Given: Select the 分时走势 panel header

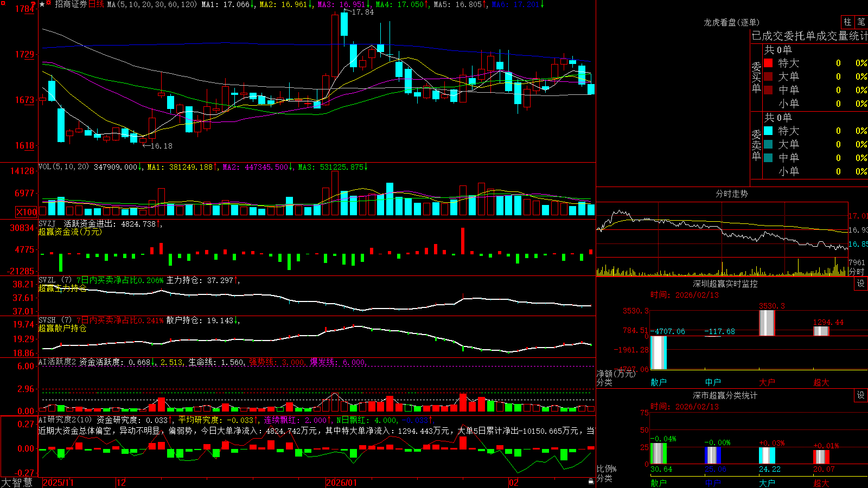Looking at the screenshot, I should click(731, 194).
